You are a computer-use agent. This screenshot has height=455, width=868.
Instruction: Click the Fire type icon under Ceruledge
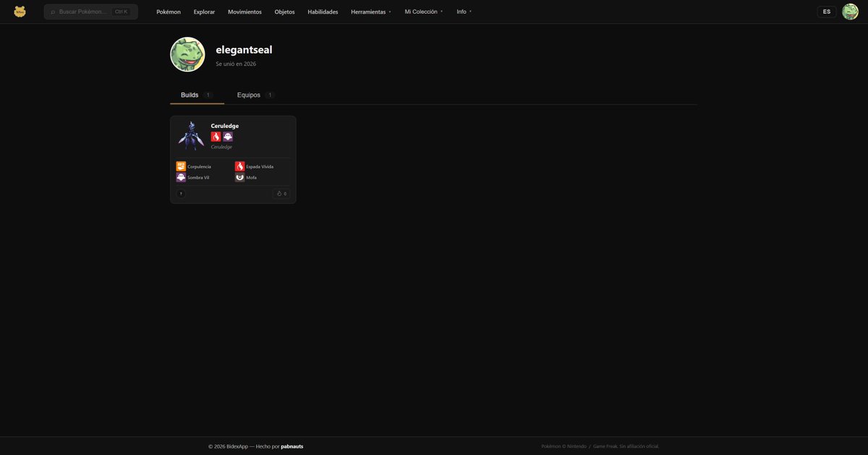click(216, 137)
